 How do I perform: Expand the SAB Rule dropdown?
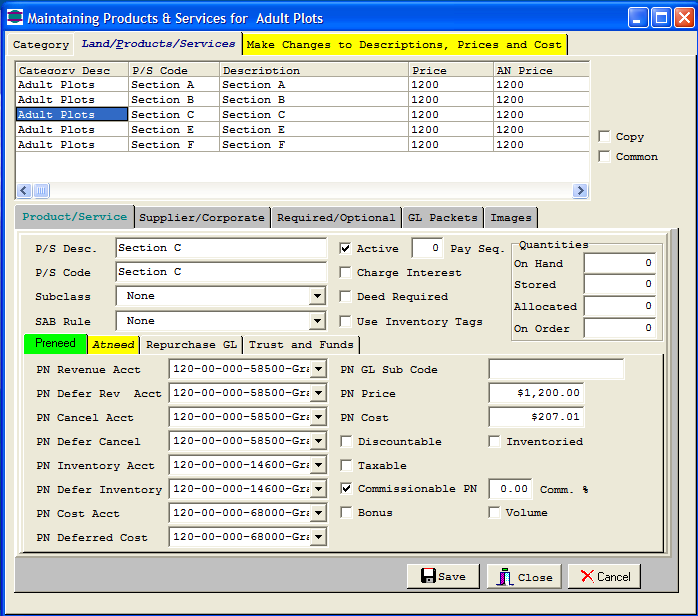click(317, 322)
